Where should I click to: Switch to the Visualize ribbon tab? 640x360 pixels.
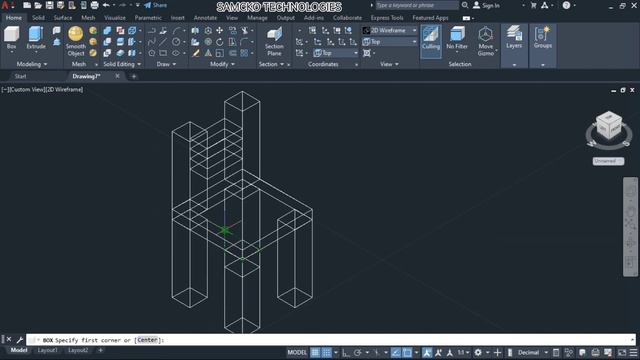point(115,18)
